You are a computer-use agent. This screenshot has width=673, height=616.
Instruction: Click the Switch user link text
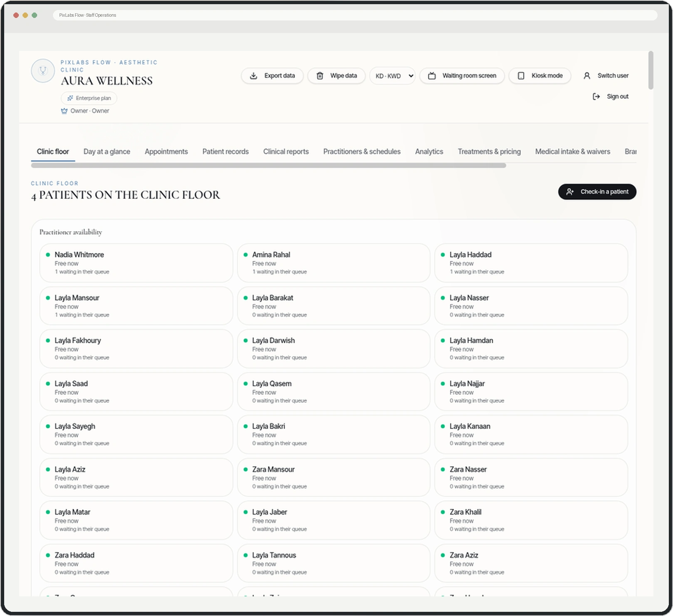(x=613, y=76)
